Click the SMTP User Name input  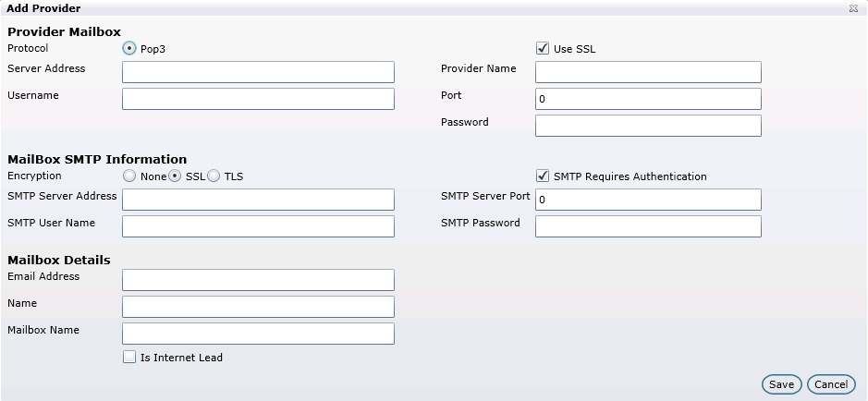(x=258, y=226)
